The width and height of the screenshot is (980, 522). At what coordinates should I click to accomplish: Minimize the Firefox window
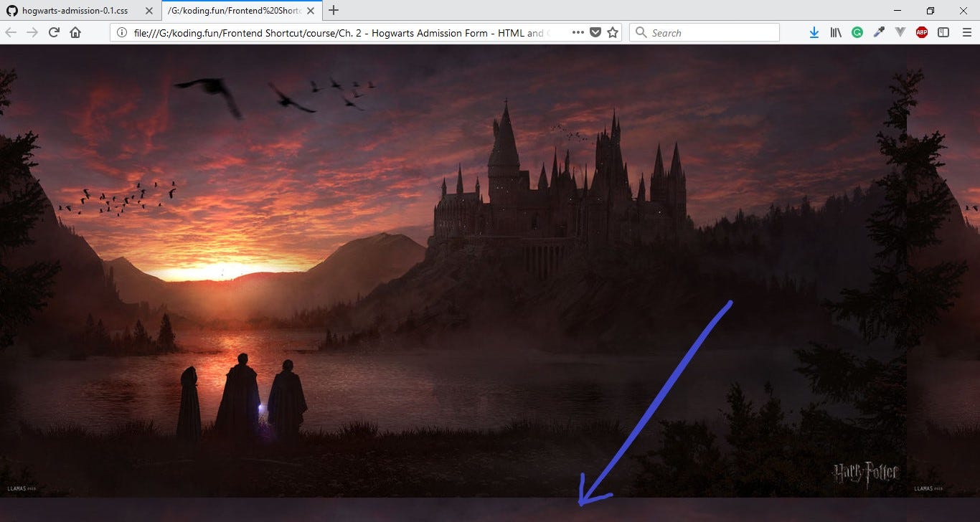[898, 11]
